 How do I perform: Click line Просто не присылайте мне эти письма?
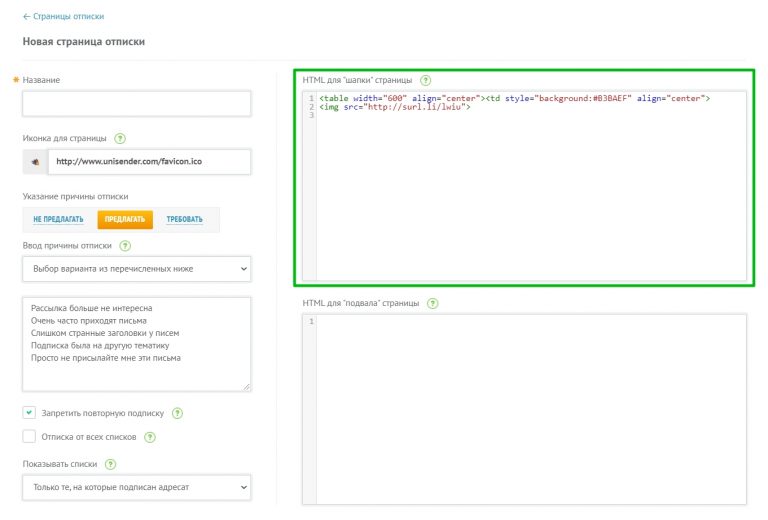click(106, 358)
